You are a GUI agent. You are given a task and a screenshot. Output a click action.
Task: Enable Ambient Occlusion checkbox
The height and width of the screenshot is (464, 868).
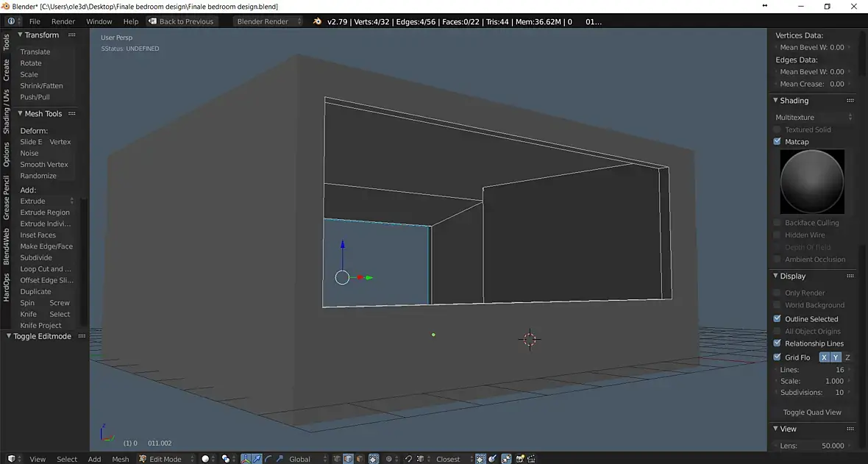[778, 259]
